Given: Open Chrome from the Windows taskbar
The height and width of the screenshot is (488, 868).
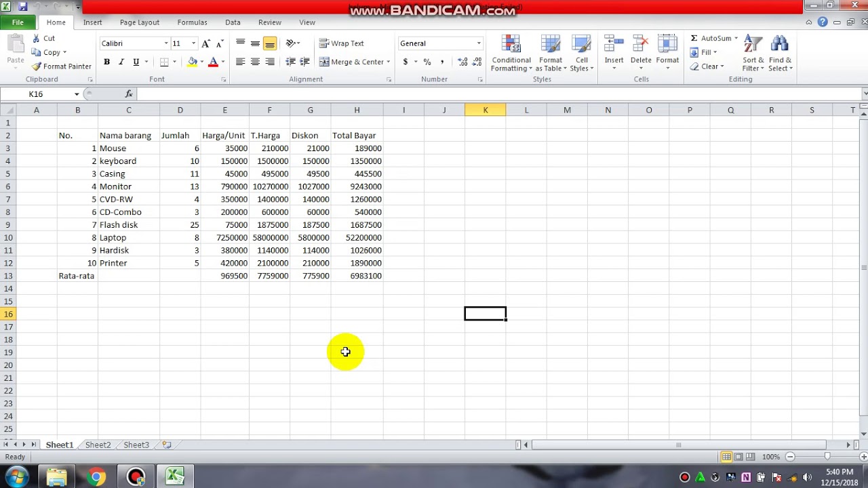Looking at the screenshot, I should coord(96,477).
